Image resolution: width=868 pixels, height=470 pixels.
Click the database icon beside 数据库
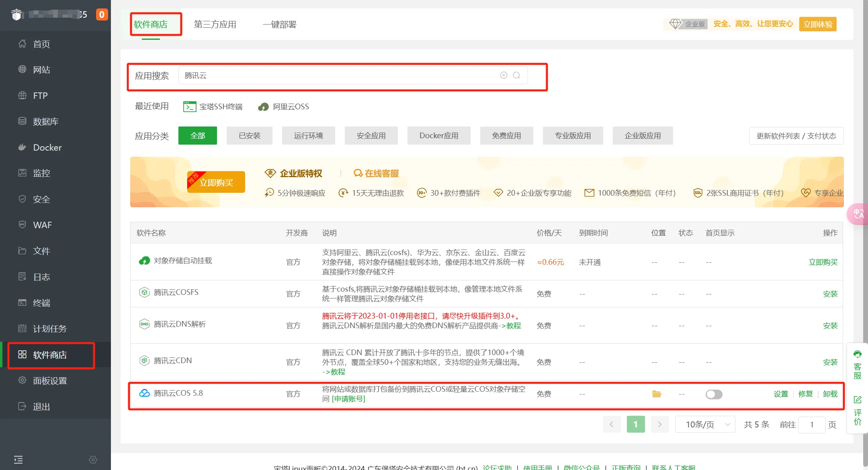23,121
